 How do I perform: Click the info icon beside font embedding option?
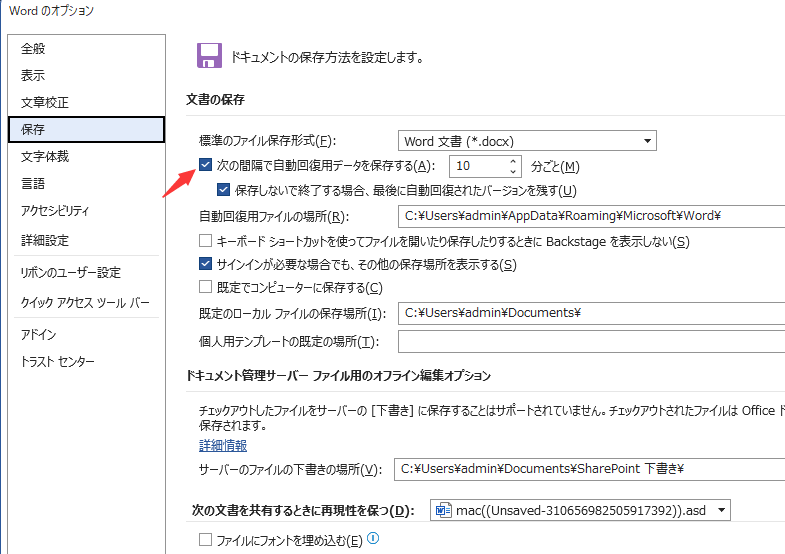coord(373,538)
